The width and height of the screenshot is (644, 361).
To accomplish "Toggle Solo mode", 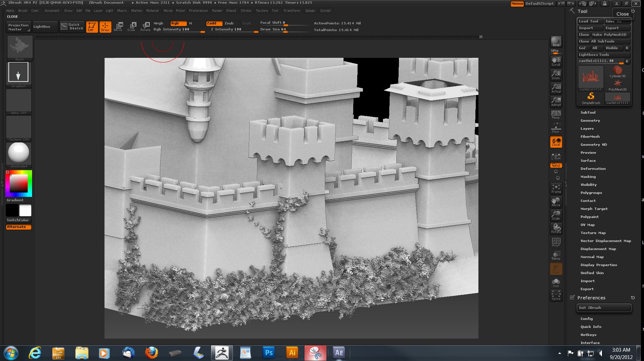I will pyautogui.click(x=556, y=282).
